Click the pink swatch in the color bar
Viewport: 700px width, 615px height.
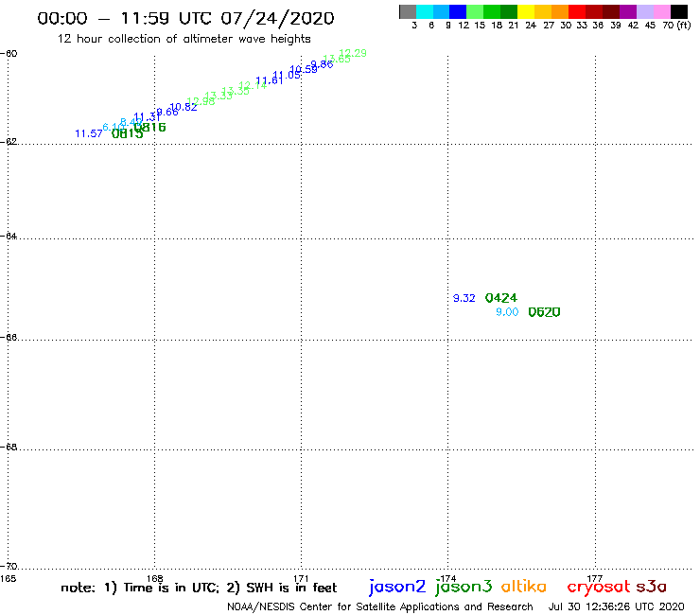pos(661,11)
